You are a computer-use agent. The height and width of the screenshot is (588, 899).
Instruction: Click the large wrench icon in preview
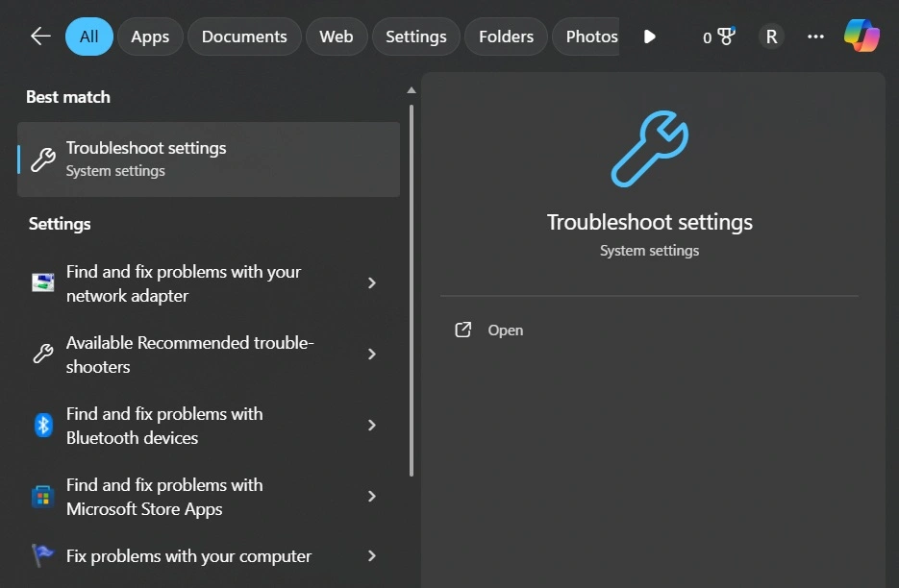click(649, 148)
